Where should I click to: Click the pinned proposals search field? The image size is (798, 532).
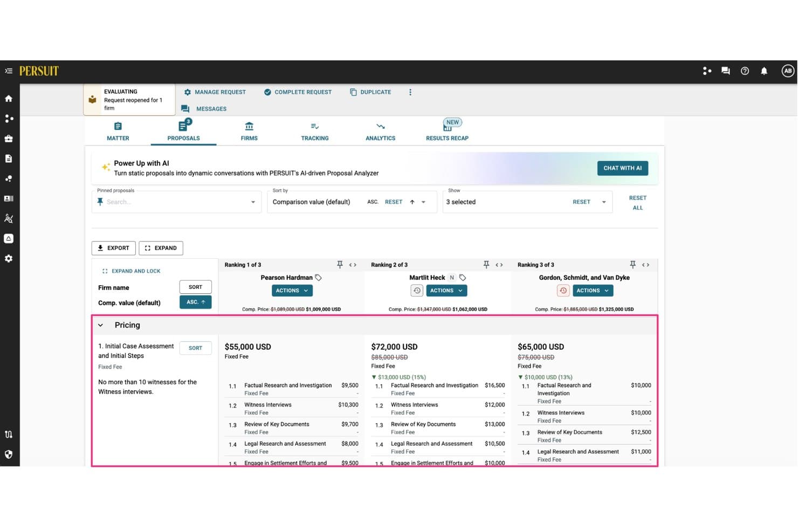(177, 202)
